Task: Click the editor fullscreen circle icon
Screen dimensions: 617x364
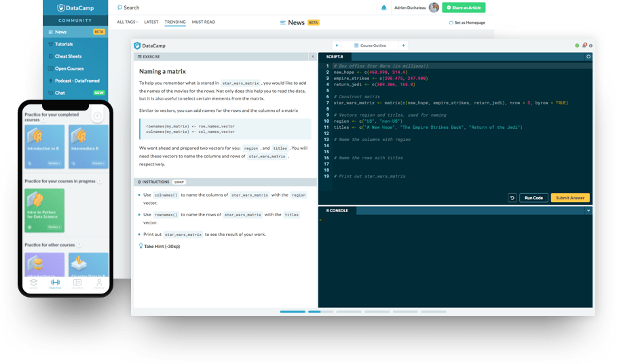Action: click(588, 57)
